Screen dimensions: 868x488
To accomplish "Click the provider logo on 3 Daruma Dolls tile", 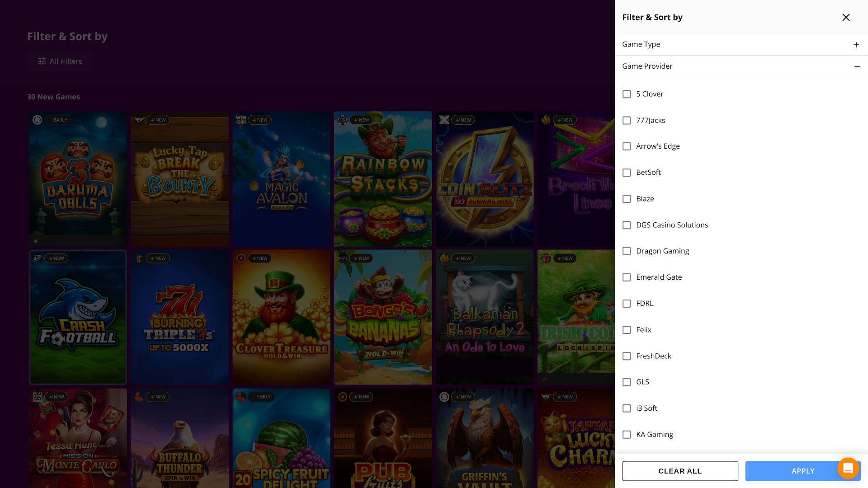I will (38, 120).
